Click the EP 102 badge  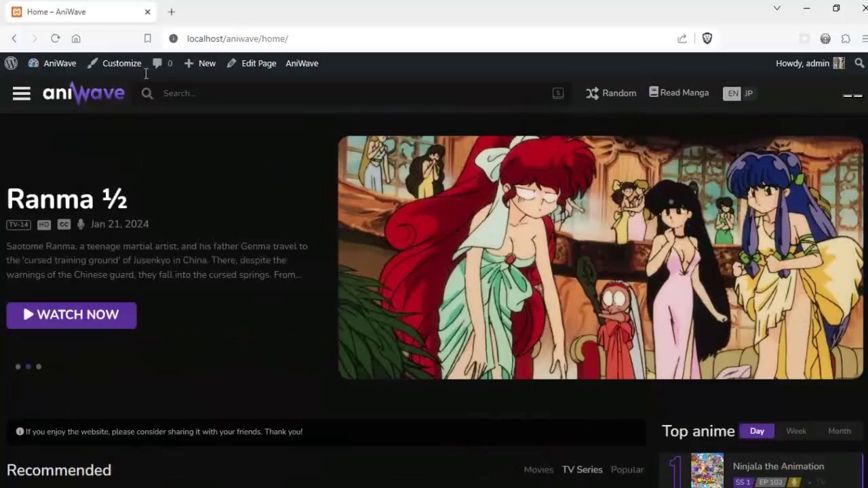[770, 483]
